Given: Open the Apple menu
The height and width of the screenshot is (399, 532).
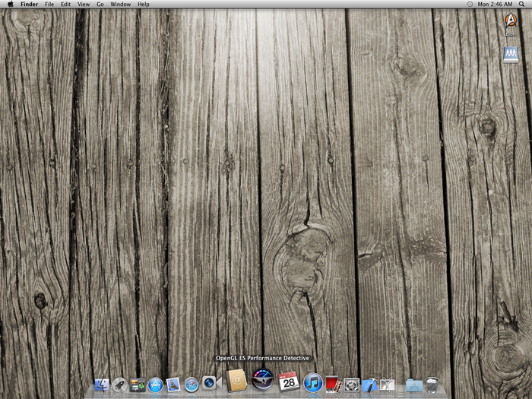Looking at the screenshot, I should click(x=10, y=4).
